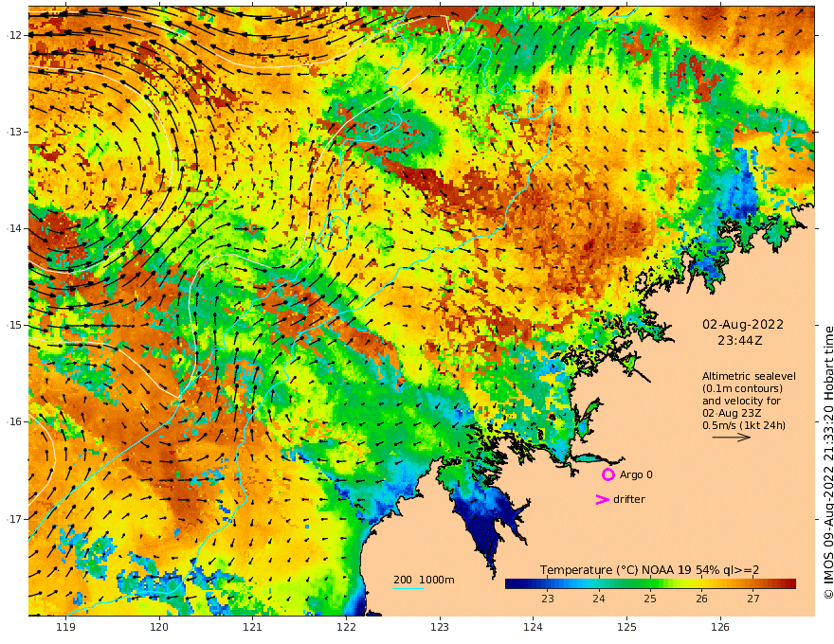Click the '02 Aug 23Z' caption line

coord(732,414)
